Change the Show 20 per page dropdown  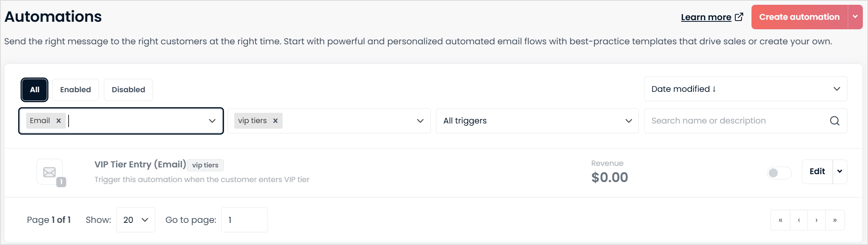coord(136,220)
